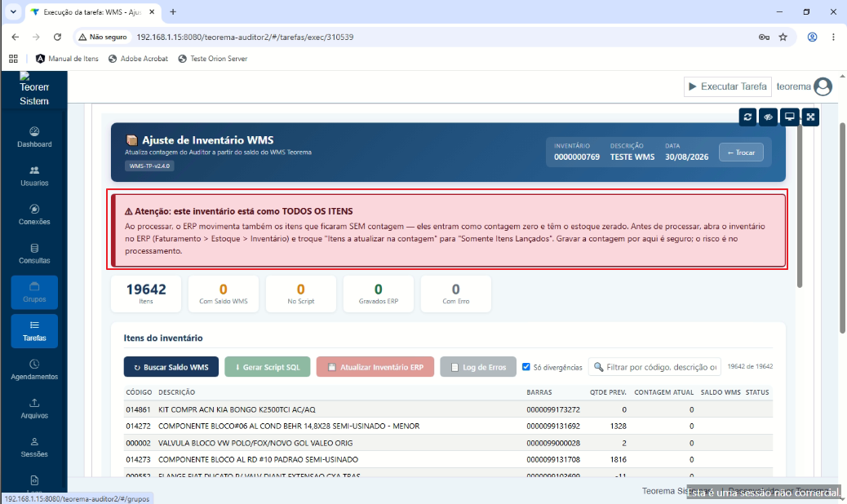This screenshot has height=504, width=847.
Task: Open Log de Erros button
Action: 478,367
